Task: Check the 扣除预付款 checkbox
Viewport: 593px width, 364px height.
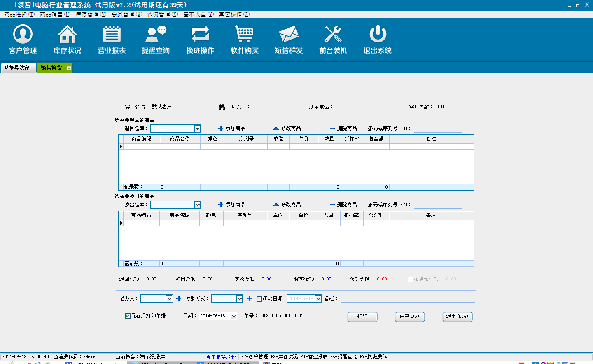Action: (410, 279)
